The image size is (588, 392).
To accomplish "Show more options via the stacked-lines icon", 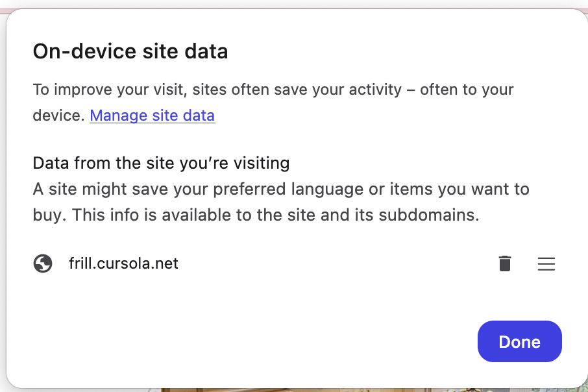I will [x=546, y=263].
